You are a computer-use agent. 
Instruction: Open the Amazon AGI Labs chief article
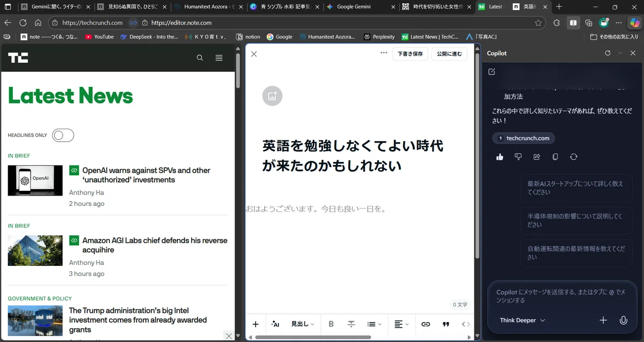tap(155, 245)
